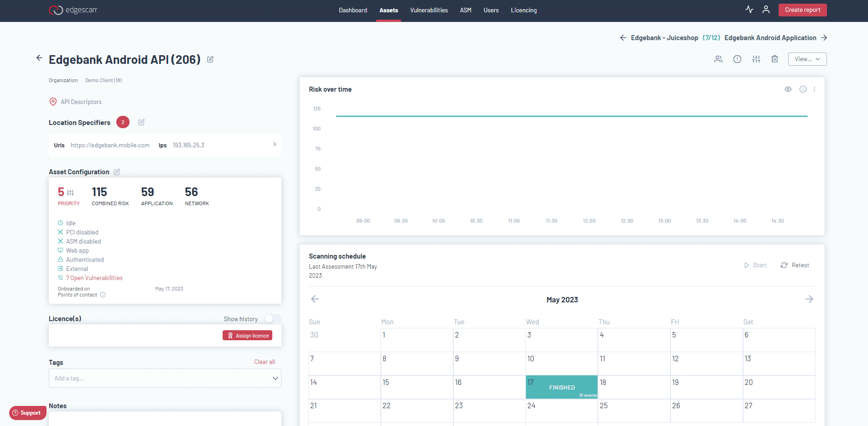Click the API Descriptors pin icon
This screenshot has height=426, width=868.
click(53, 102)
